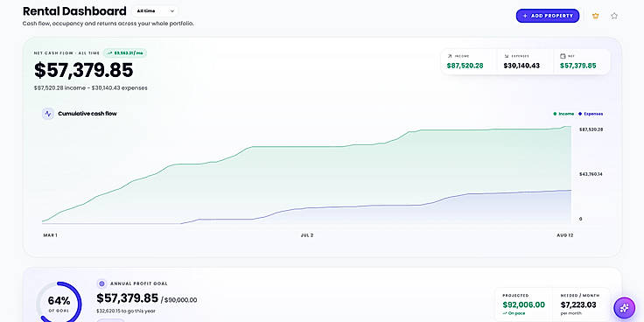Image resolution: width=644 pixels, height=322 pixels.
Task: Click the Annual Profit Goal label
Action: click(x=139, y=283)
